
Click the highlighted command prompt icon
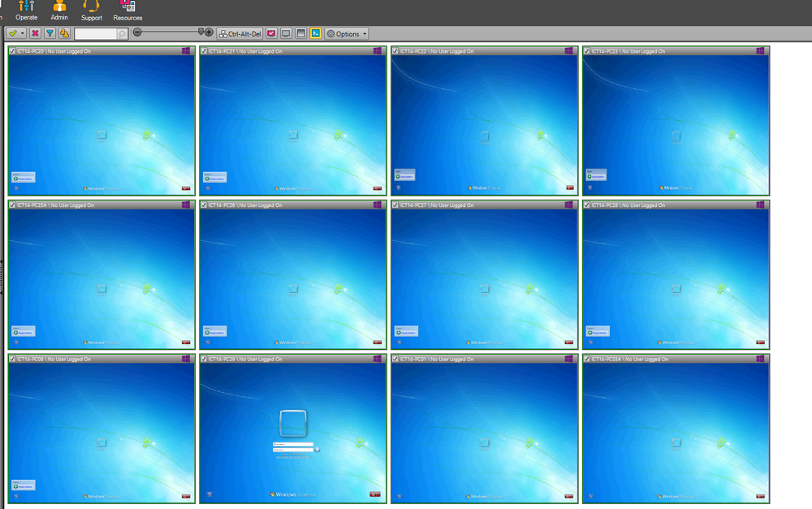(315, 33)
